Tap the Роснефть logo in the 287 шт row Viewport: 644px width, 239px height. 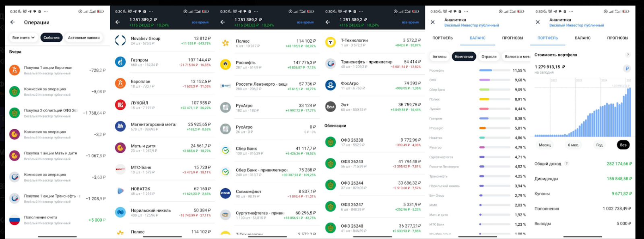[225, 64]
